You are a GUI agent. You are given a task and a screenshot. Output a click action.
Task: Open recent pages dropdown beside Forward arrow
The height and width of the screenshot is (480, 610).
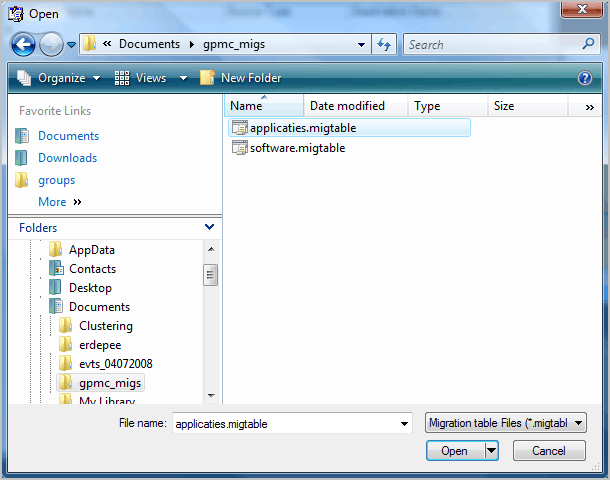coord(72,45)
